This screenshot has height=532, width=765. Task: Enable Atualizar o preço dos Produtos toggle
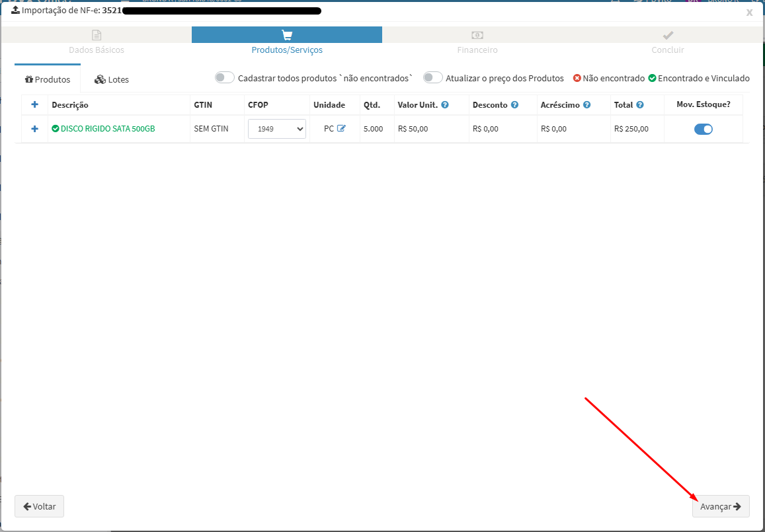433,77
